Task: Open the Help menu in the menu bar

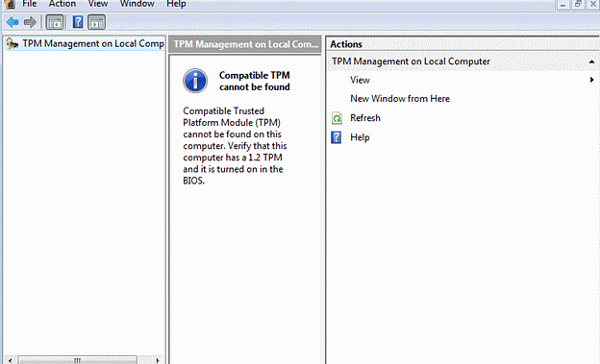Action: [176, 4]
